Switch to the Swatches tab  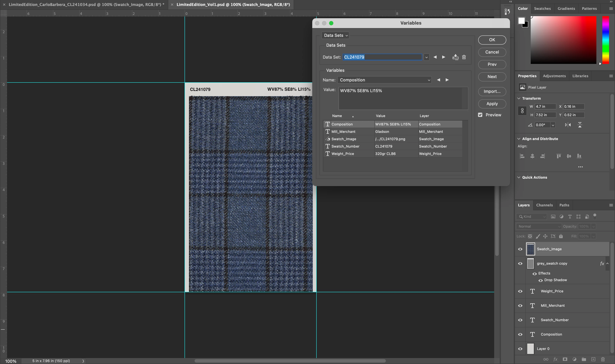pyautogui.click(x=542, y=8)
